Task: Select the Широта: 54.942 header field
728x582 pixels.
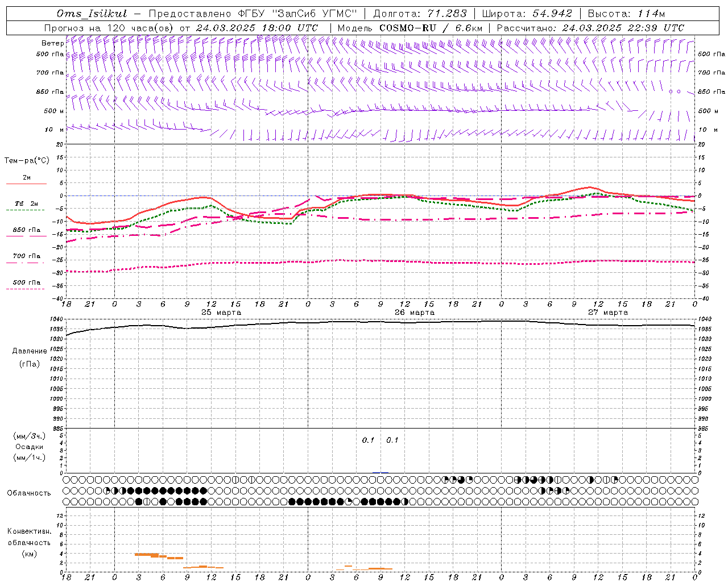Action: point(527,14)
